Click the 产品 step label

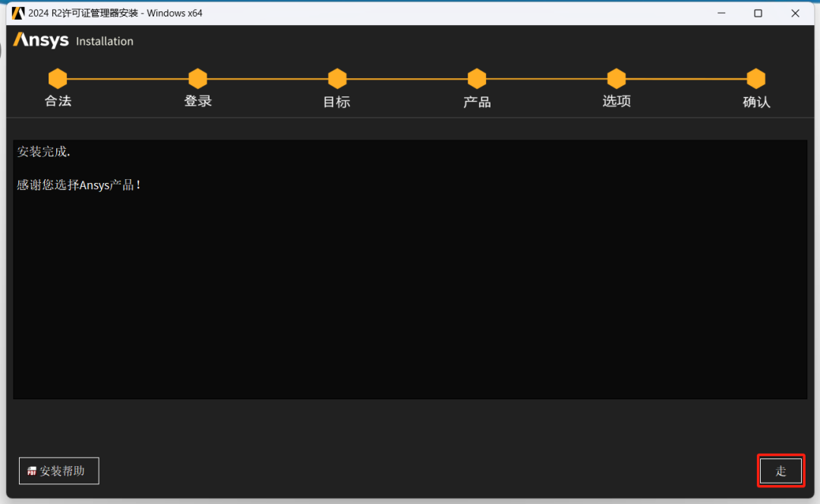(x=477, y=102)
